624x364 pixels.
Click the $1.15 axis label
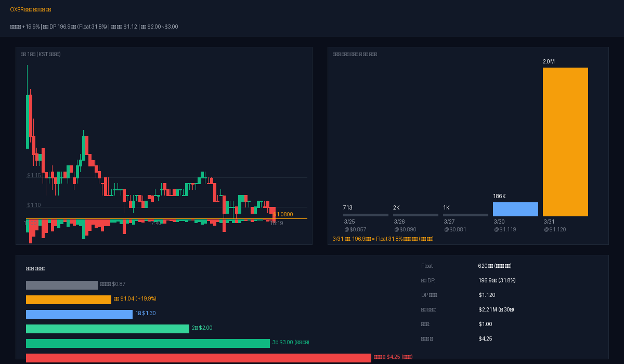coord(34,176)
